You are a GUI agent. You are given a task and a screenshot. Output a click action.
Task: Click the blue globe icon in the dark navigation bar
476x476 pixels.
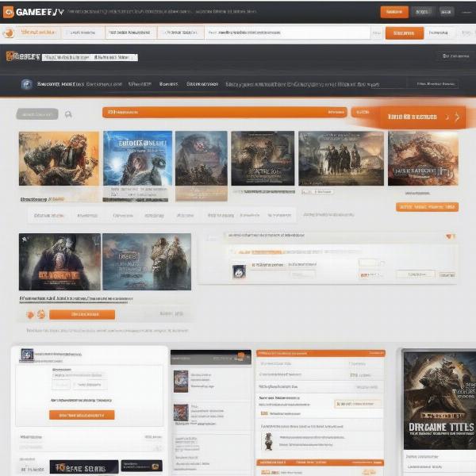27,84
